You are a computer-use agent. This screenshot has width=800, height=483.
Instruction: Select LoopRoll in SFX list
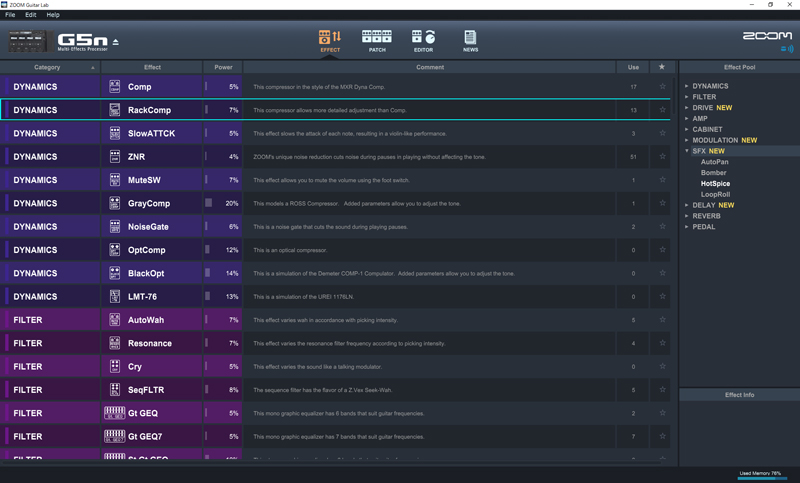point(715,194)
